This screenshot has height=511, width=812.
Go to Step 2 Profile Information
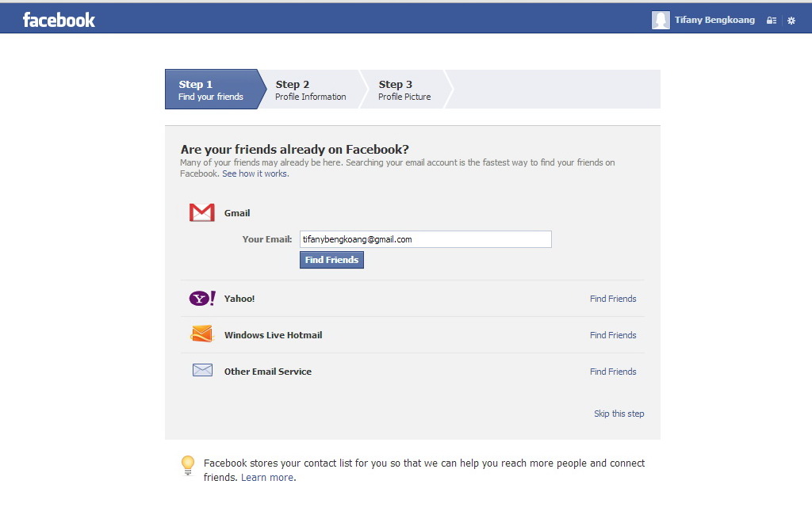tap(311, 90)
